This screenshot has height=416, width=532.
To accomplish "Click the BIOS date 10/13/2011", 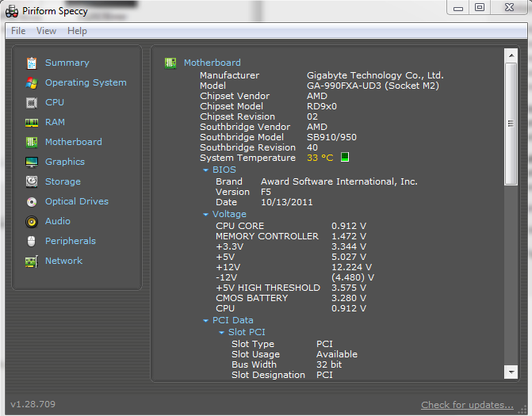I will pyautogui.click(x=287, y=202).
